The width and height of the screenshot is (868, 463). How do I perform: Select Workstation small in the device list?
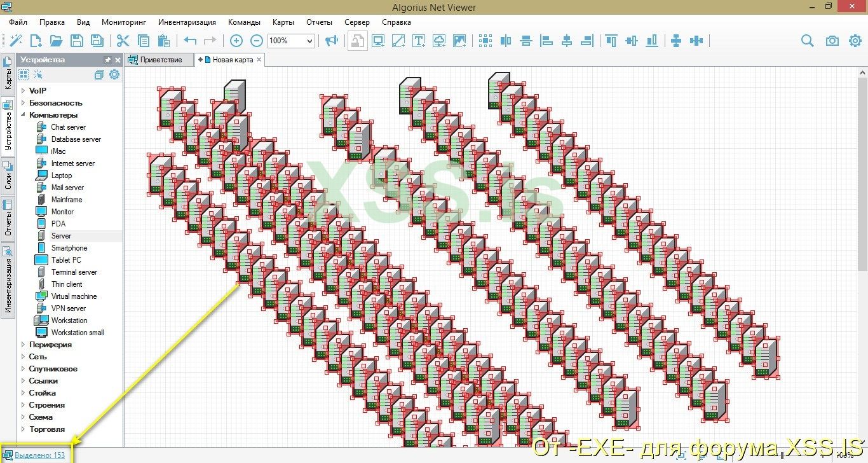point(77,333)
